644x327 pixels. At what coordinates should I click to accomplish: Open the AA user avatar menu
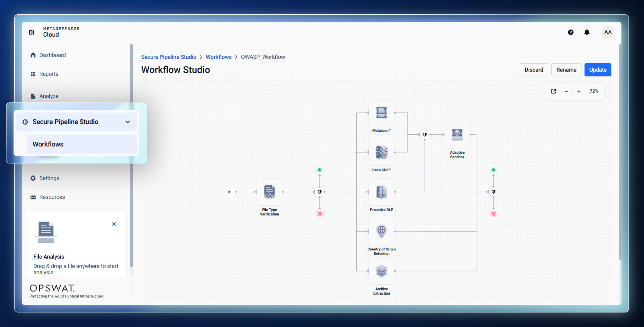(608, 32)
